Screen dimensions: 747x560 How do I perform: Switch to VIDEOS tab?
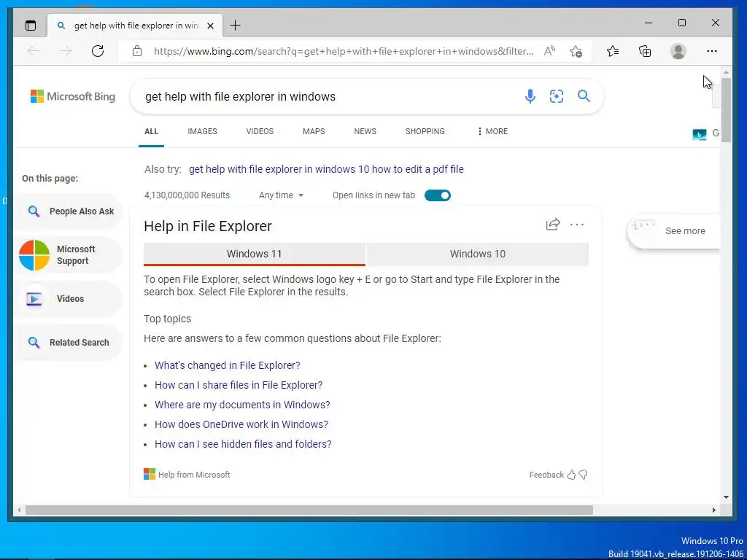click(260, 131)
